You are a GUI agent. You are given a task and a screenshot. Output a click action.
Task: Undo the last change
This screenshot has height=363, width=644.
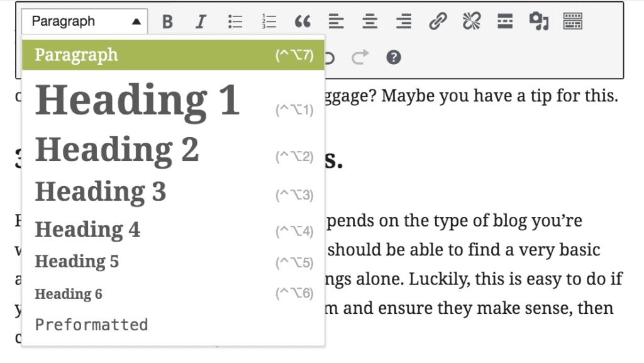pos(326,57)
